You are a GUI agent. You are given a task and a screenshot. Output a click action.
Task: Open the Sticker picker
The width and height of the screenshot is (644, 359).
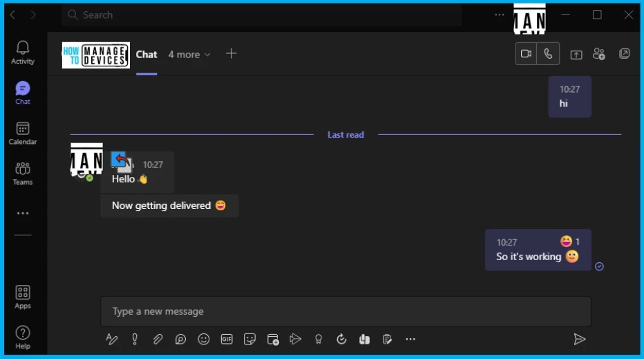249,339
